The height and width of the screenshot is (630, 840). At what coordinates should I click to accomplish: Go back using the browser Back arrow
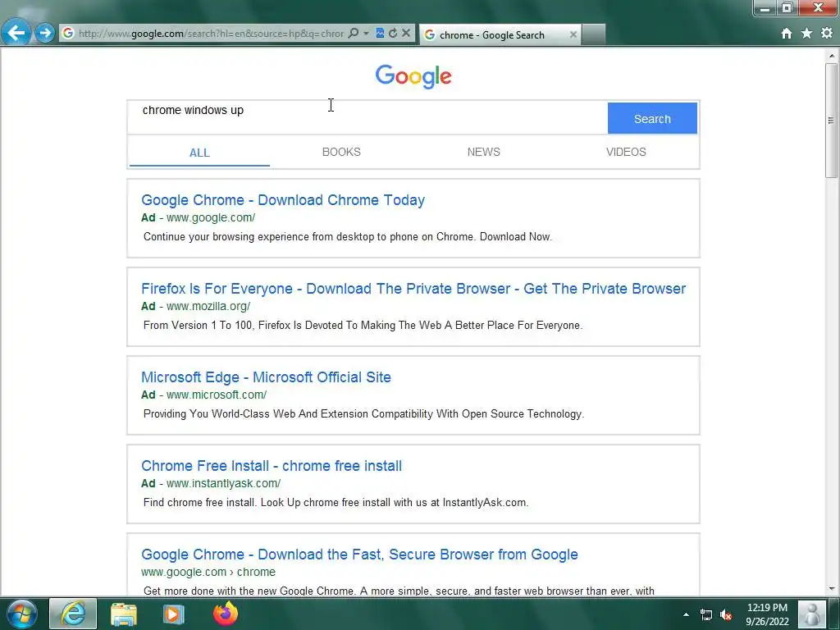[16, 33]
